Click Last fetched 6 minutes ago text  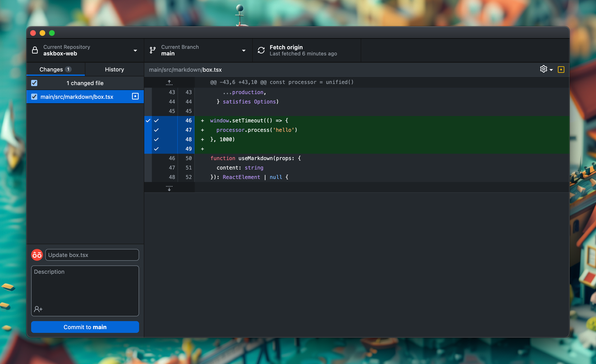tap(303, 54)
